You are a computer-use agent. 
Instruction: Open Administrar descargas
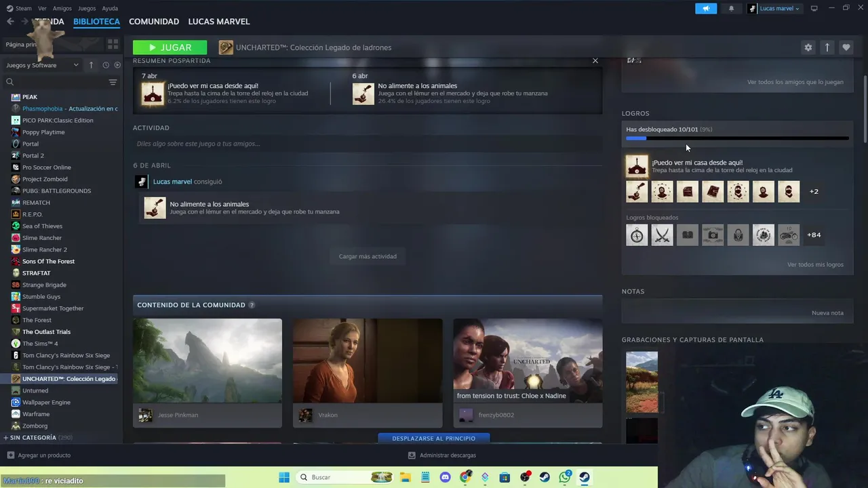coord(441,455)
